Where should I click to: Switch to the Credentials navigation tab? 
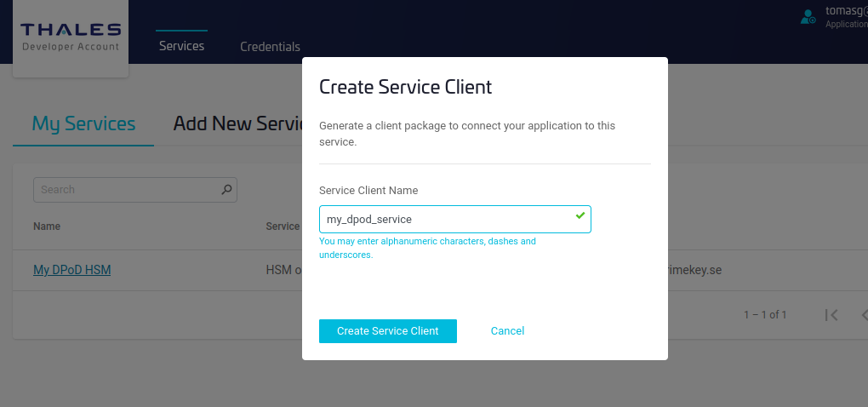pos(270,47)
